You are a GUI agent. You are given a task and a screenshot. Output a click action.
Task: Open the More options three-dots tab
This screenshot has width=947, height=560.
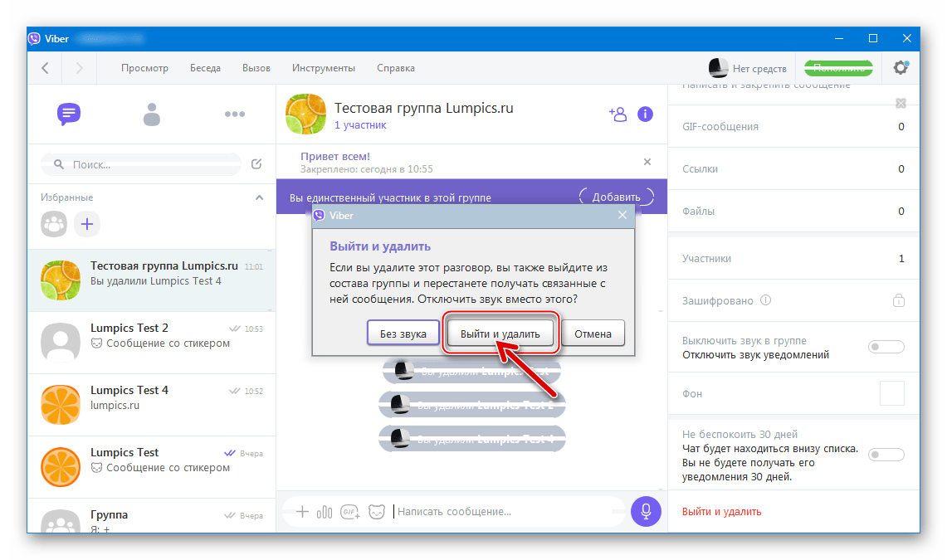click(x=234, y=114)
